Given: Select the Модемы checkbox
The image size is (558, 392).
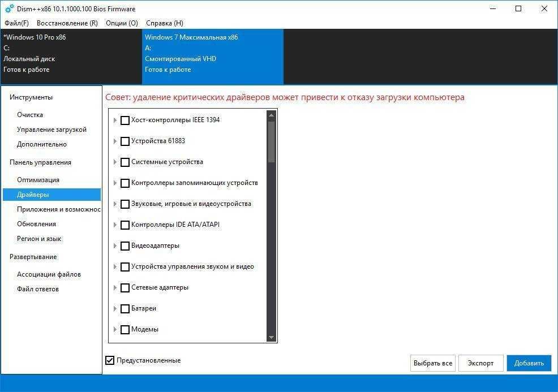Looking at the screenshot, I should [125, 330].
